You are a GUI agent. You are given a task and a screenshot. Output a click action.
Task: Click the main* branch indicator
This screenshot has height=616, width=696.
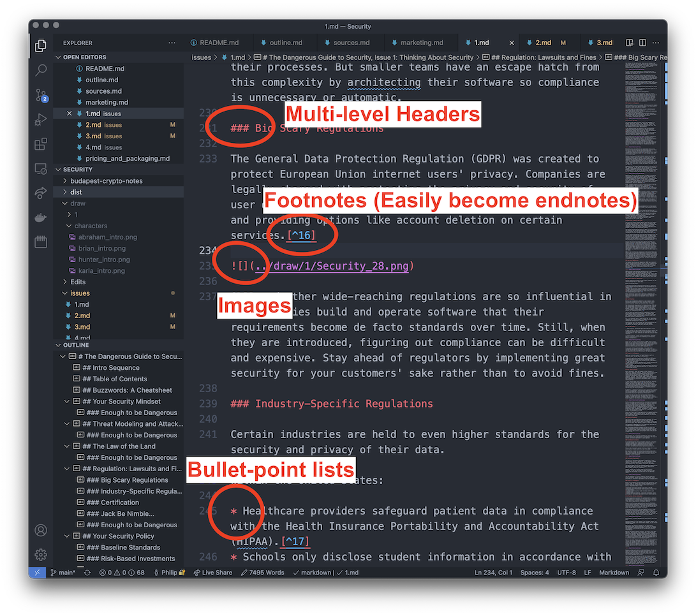[x=64, y=572]
